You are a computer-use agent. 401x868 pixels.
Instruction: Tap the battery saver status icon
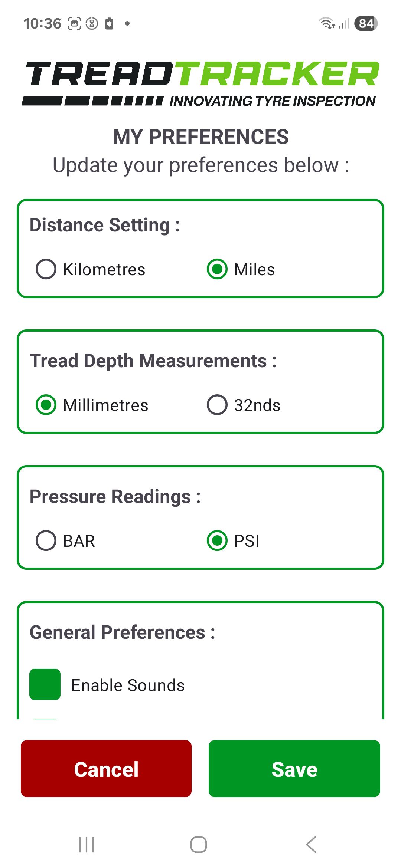click(109, 23)
